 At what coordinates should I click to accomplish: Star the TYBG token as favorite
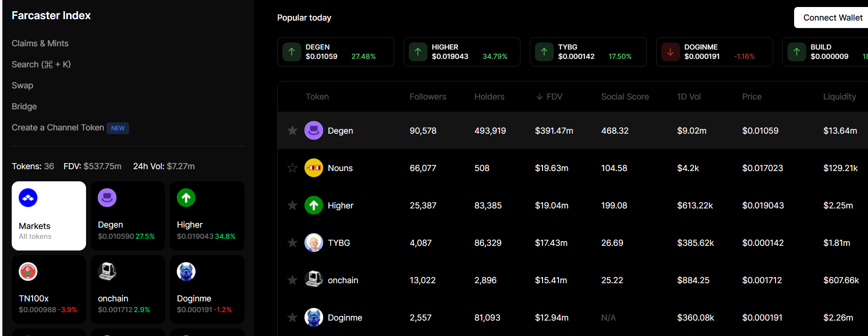tap(292, 243)
